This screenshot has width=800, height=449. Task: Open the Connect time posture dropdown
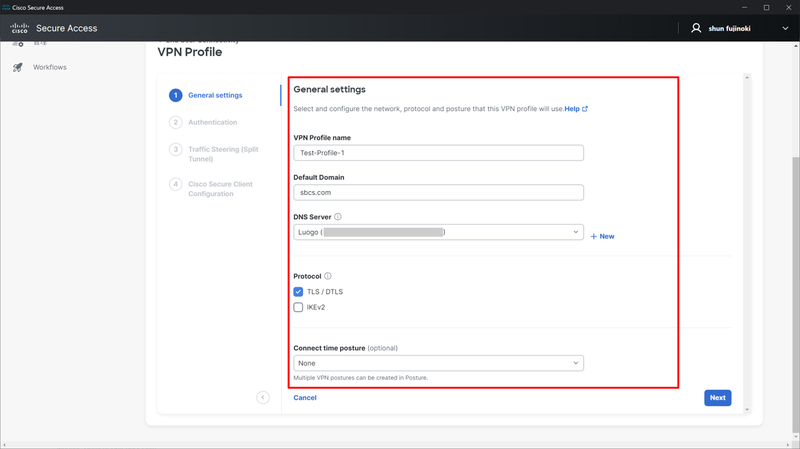[x=438, y=363]
